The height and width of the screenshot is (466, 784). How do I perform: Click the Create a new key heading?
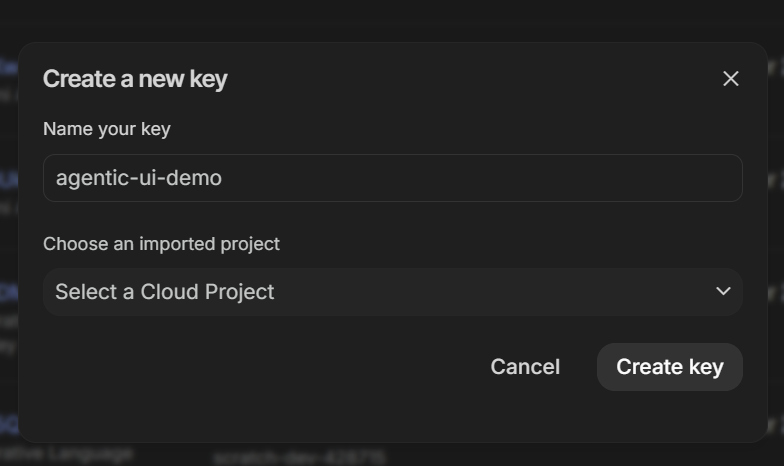(135, 79)
